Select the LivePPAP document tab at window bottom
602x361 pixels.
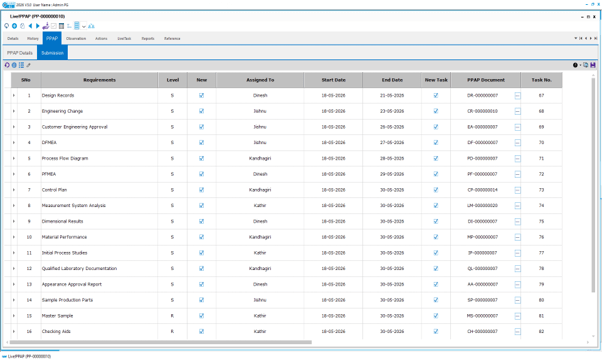[27, 357]
